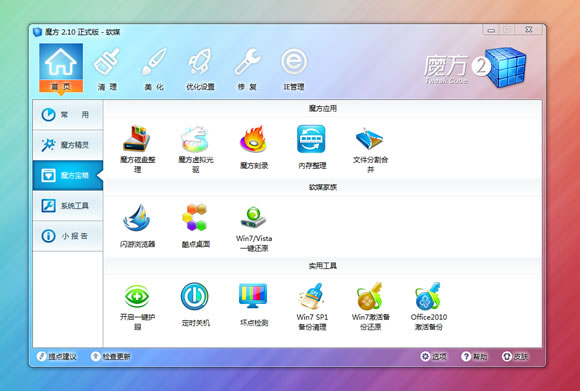Click 皮肤 skin button
580x391 pixels.
click(x=515, y=357)
